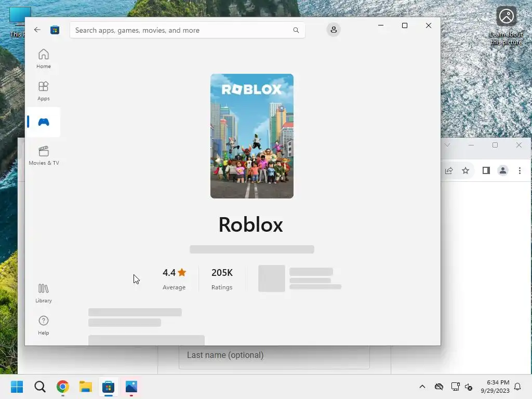The image size is (532, 399).
Task: Bookmark page with Chrome star icon
Action: click(465, 170)
